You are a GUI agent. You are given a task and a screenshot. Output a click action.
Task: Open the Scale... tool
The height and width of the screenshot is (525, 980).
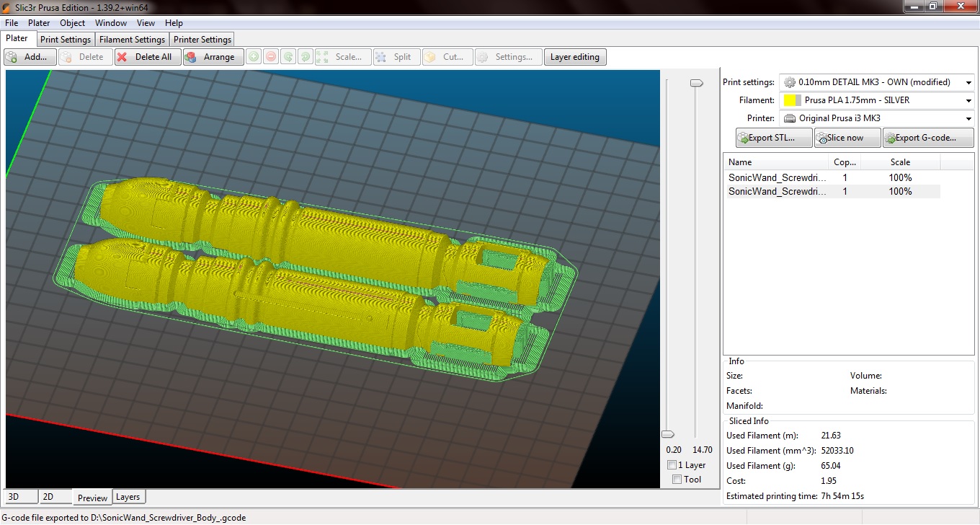[342, 57]
